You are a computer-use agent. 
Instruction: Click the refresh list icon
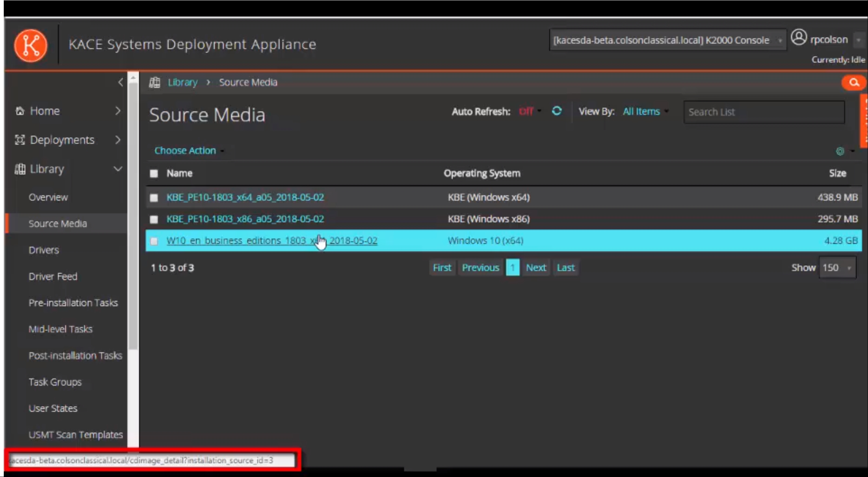(557, 111)
